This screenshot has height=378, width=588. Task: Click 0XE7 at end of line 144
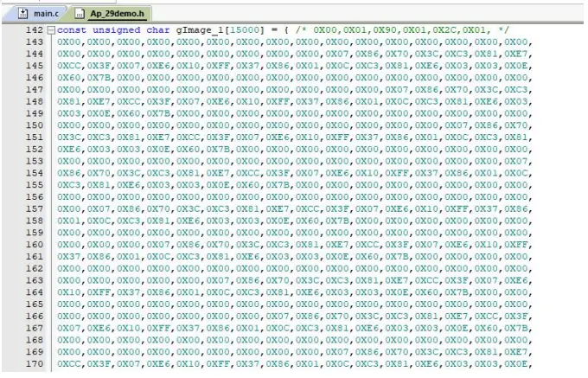click(x=516, y=54)
